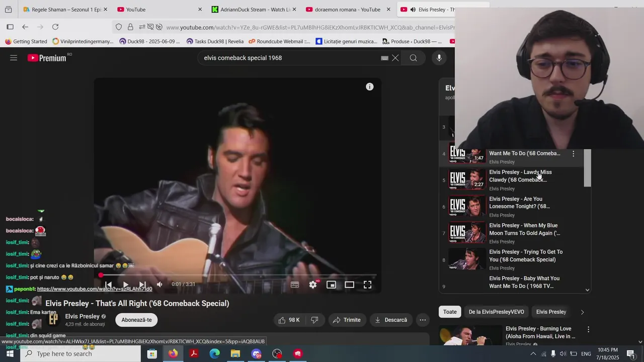Viewport: 644px width, 362px height.
Task: Reload the current page
Action: tap(55, 27)
